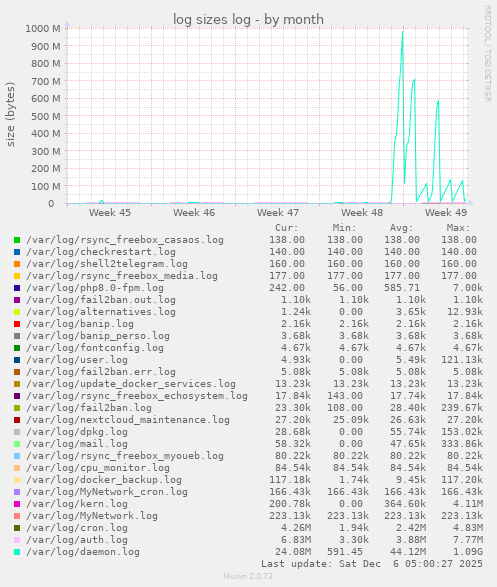Click the 'Week 49' x-axis label
The width and height of the screenshot is (497, 587).
446,213
